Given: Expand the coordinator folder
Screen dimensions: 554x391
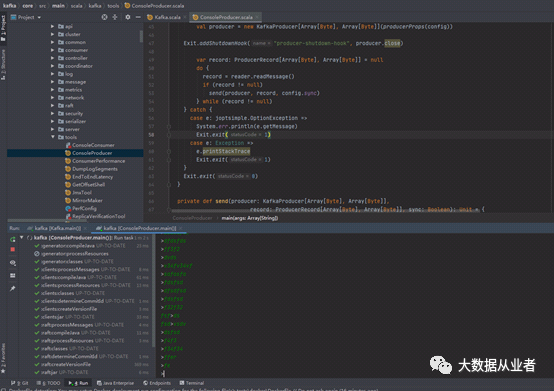Looking at the screenshot, I should coord(52,66).
